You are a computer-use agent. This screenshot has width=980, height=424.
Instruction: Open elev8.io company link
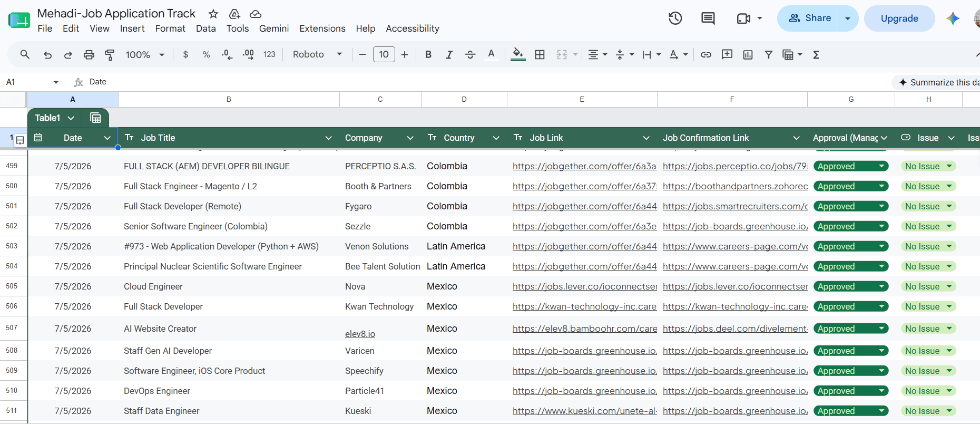point(360,334)
